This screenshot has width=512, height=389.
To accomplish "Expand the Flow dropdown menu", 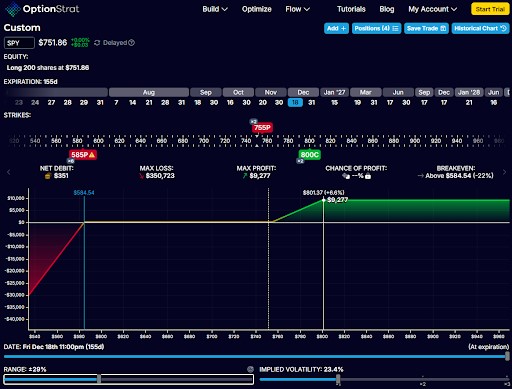I will click(x=297, y=9).
